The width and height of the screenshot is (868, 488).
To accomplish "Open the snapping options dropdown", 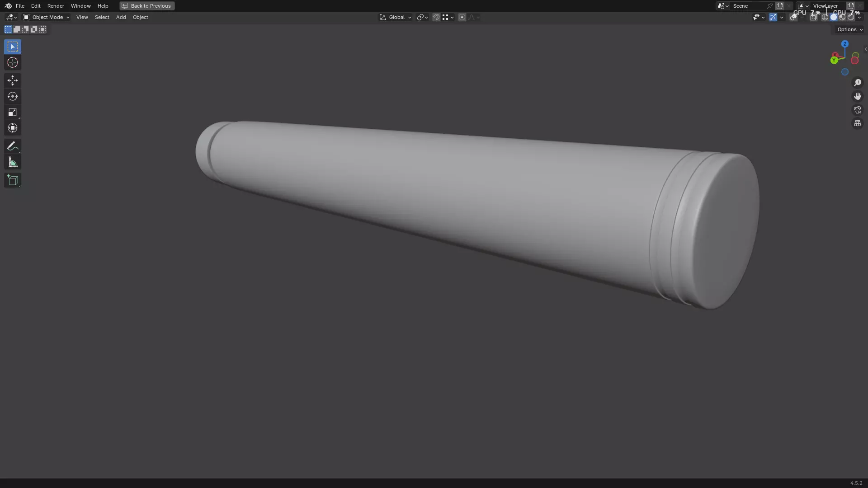I will (448, 17).
